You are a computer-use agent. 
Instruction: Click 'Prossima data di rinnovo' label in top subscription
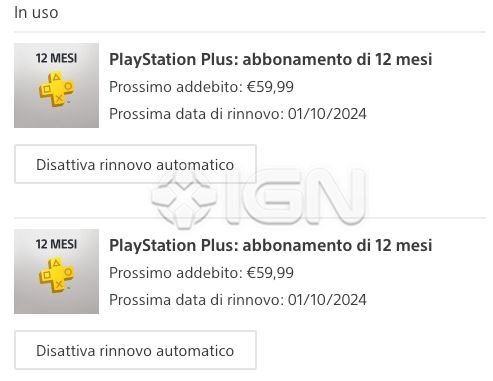[x=197, y=114]
